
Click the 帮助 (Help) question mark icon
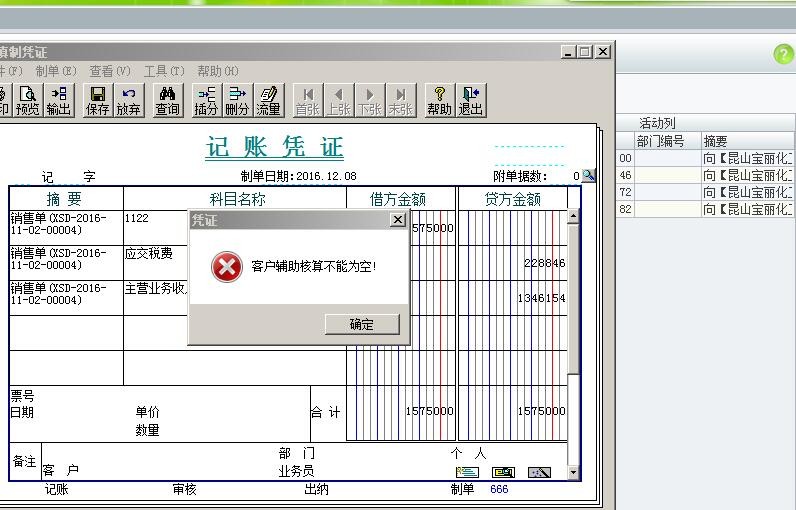click(x=439, y=100)
